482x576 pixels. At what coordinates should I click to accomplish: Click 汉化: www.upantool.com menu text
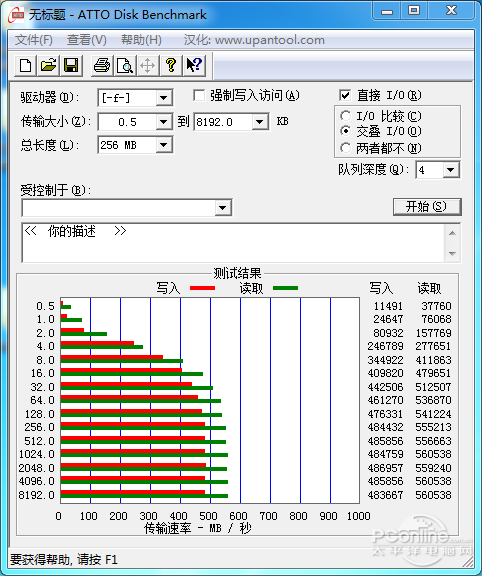point(254,40)
